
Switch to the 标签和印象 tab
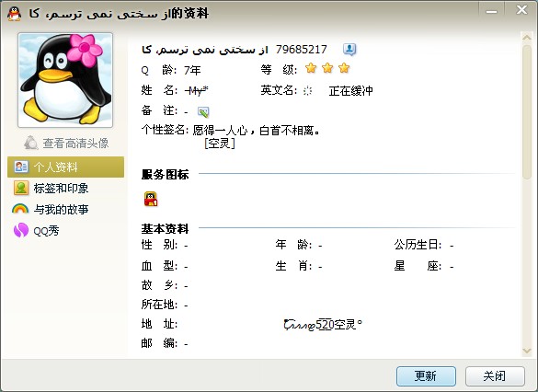point(65,188)
